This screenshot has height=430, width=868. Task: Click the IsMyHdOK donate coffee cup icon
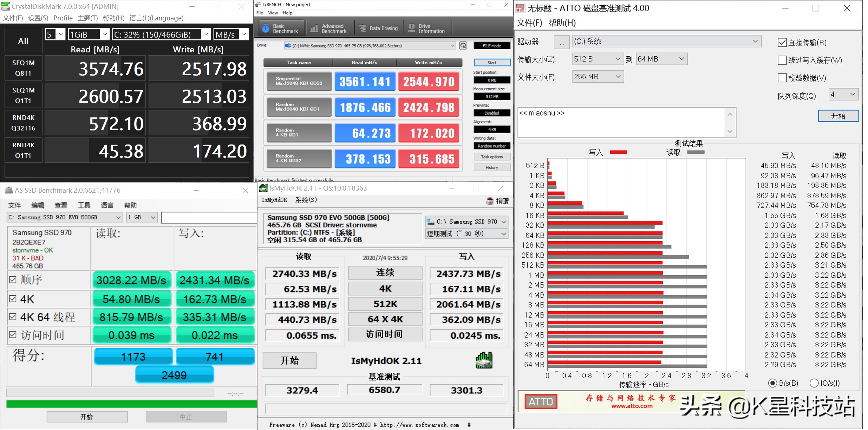(x=489, y=201)
